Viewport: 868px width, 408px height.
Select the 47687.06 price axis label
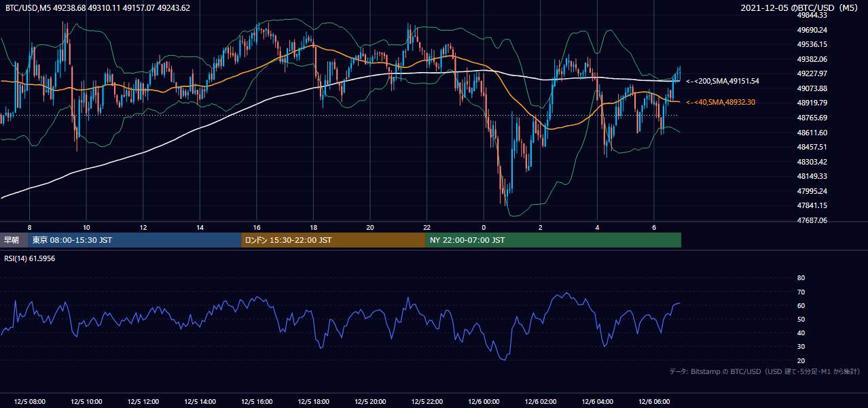(811, 220)
